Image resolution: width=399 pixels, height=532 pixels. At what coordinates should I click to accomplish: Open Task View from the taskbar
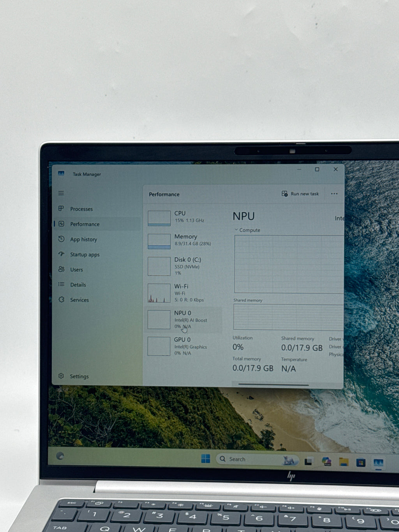pyautogui.click(x=309, y=461)
